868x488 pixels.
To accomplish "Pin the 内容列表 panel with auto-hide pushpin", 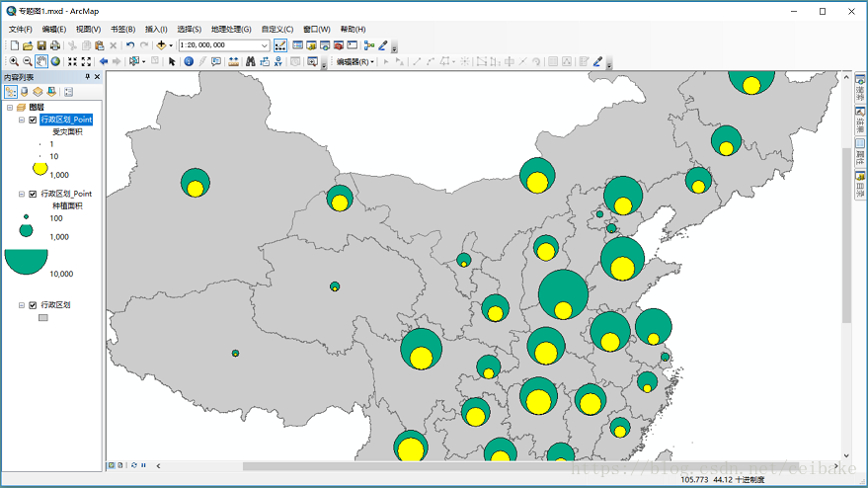I will click(87, 77).
